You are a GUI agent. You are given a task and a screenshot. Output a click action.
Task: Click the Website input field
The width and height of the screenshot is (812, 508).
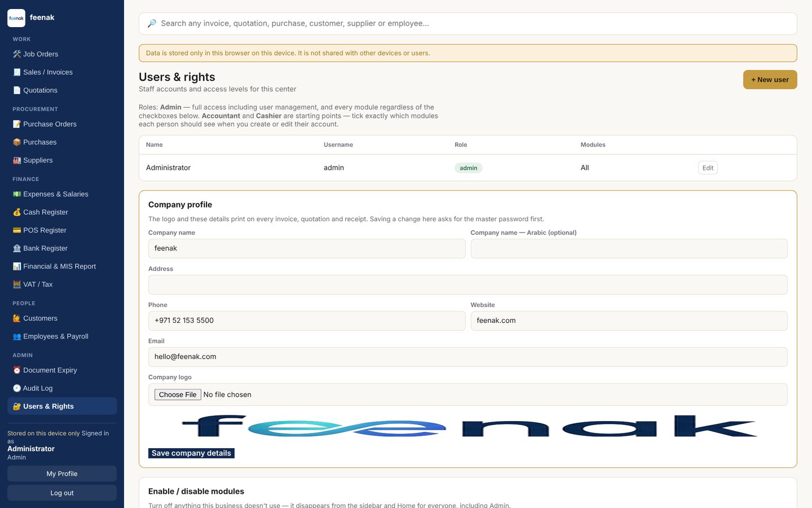point(629,321)
